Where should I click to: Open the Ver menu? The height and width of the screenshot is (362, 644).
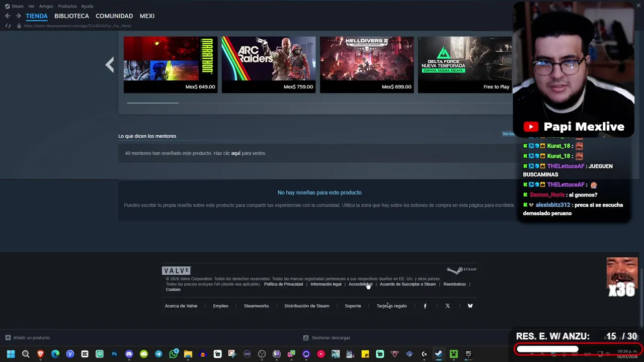(31, 6)
